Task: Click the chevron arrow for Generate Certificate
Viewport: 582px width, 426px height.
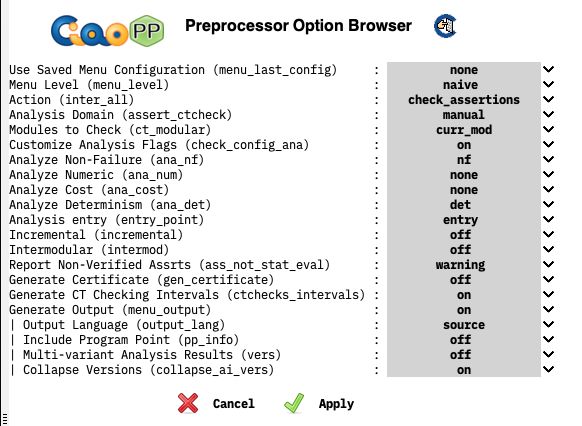Action: pos(548,279)
